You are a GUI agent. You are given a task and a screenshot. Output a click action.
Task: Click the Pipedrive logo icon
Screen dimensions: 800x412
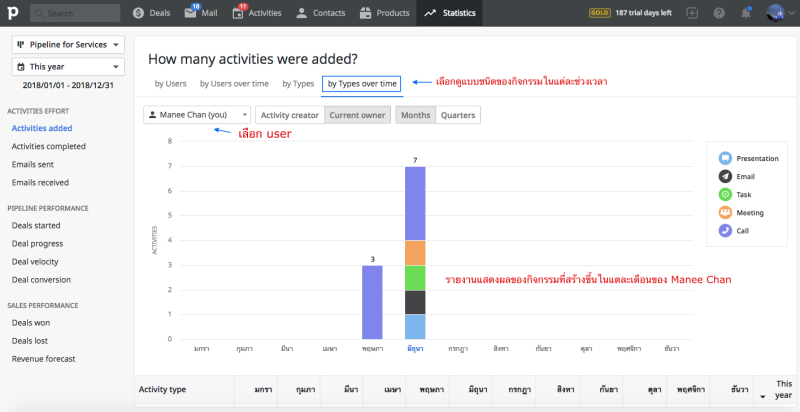(x=13, y=13)
